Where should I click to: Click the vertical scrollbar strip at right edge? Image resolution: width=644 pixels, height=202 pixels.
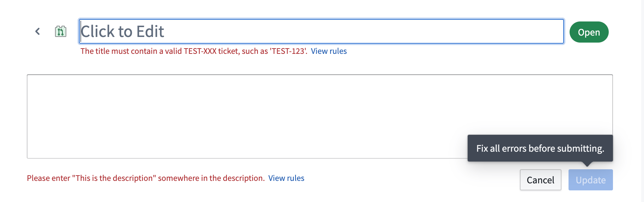pyautogui.click(x=642, y=101)
